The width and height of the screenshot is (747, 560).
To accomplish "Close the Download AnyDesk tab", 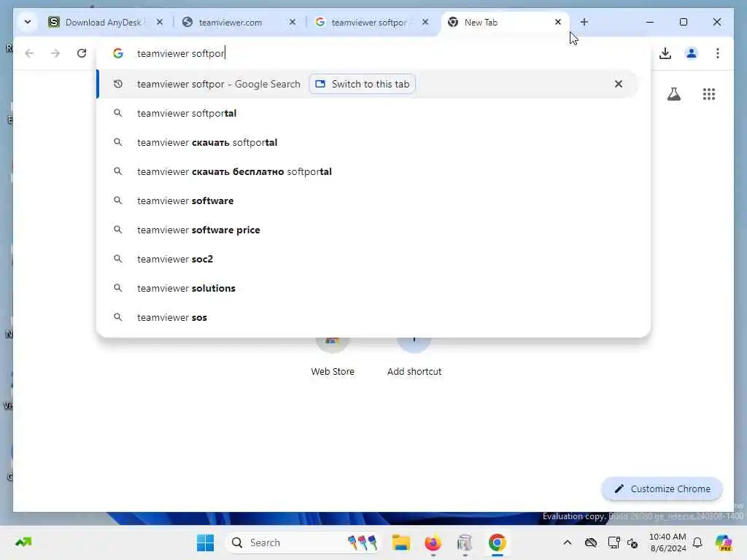I will [x=160, y=22].
